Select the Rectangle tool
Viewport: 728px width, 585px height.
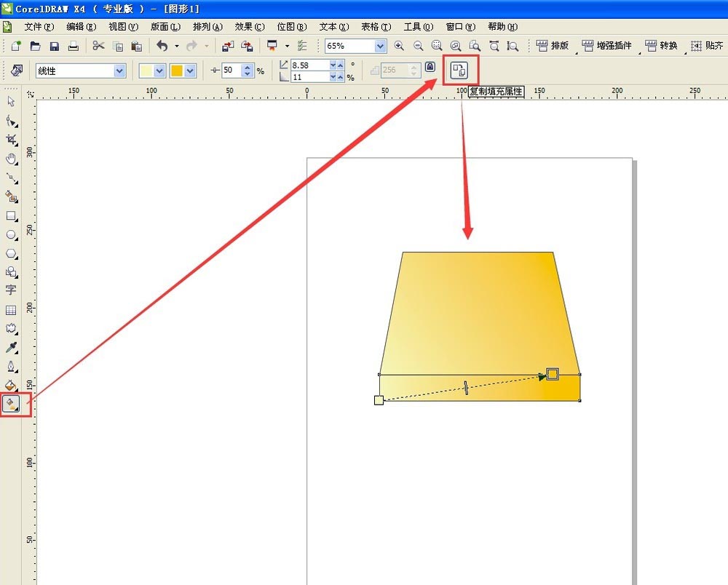pos(11,216)
